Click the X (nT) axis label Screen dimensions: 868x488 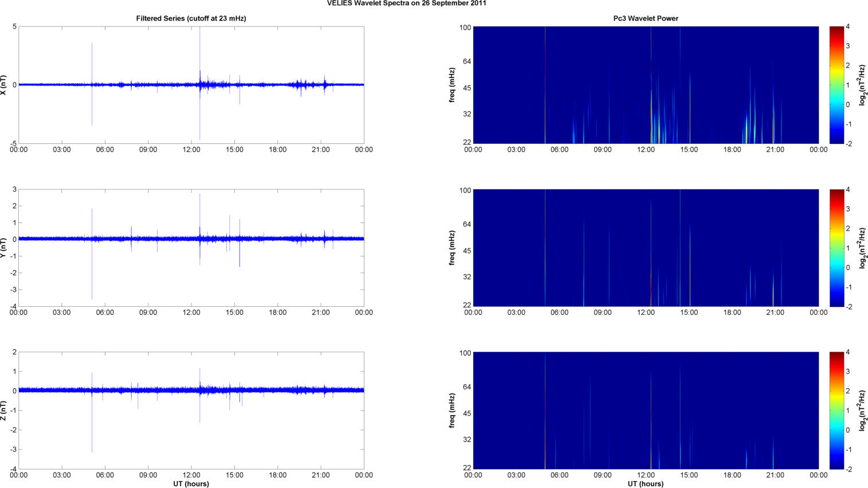[x=5, y=85]
